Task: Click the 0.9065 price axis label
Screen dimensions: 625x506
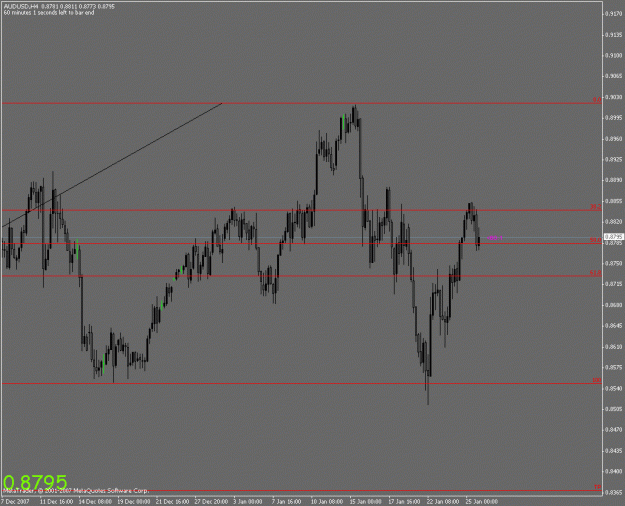Action: tap(614, 76)
